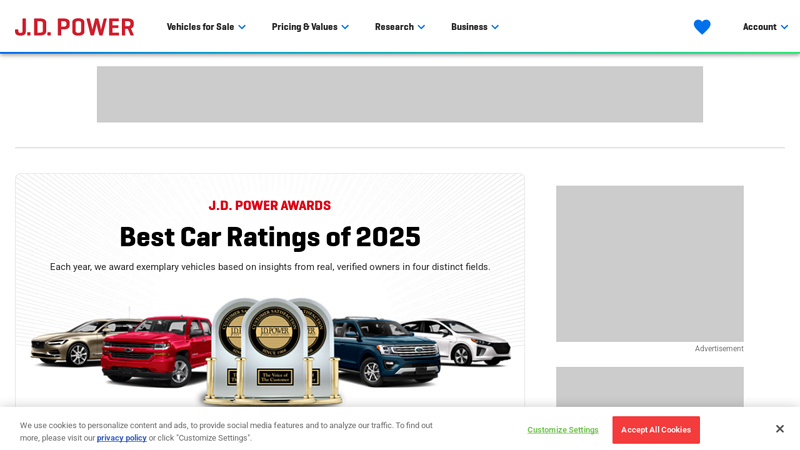This screenshot has width=800, height=450.
Task: Open the Vehicles for Sale menu
Action: pos(206,27)
